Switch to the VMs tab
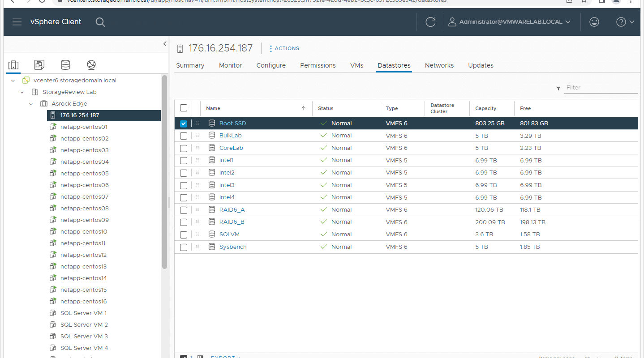This screenshot has width=644, height=358. click(356, 65)
